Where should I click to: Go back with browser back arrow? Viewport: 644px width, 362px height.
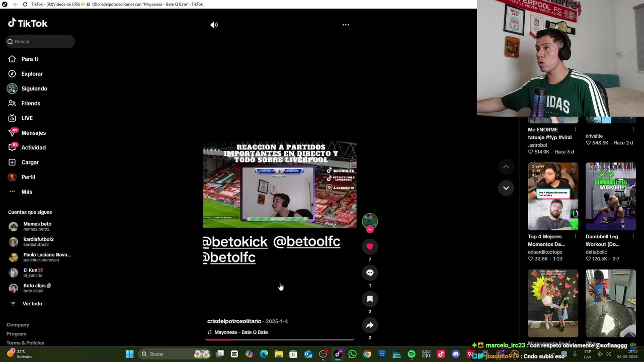pos(15,5)
